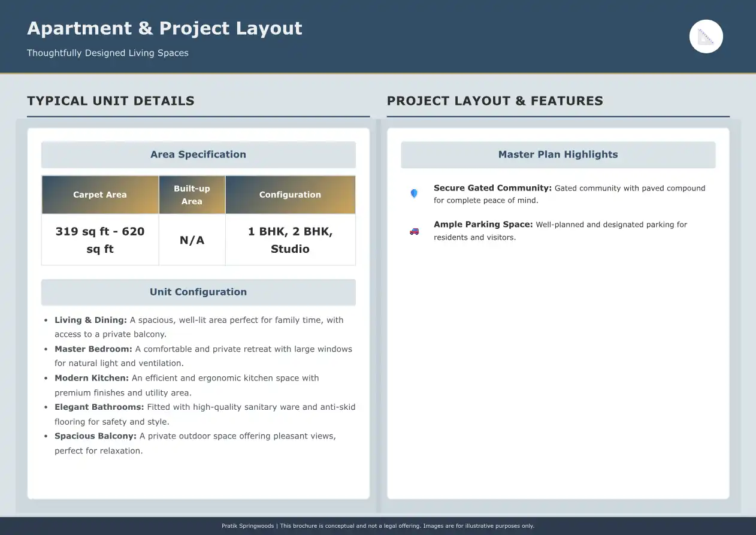756x535 pixels.
Task: Click the Carpet Area column header
Action: (x=100, y=195)
